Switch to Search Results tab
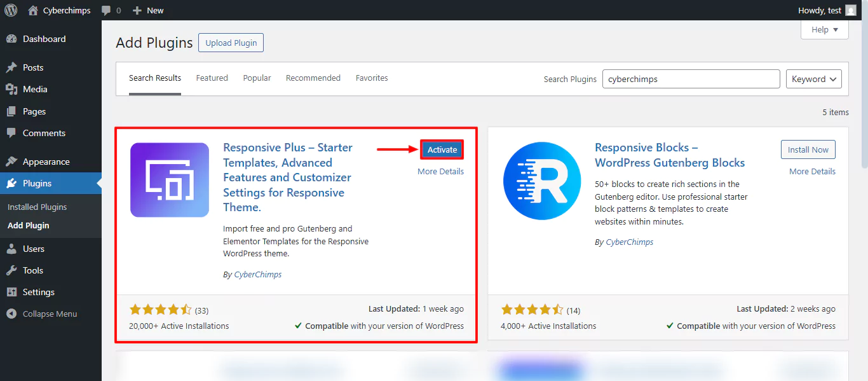 click(155, 78)
